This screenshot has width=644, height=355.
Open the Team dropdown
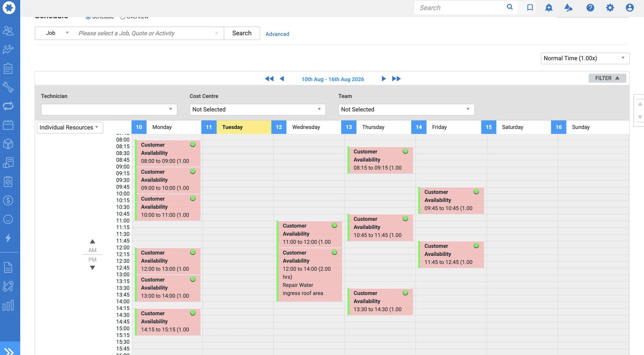click(406, 109)
